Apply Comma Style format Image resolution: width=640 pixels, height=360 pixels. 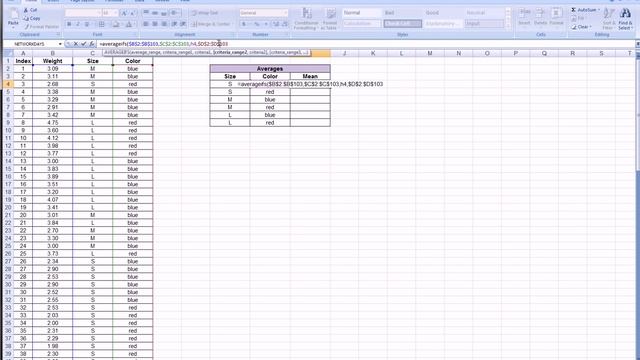(266, 24)
